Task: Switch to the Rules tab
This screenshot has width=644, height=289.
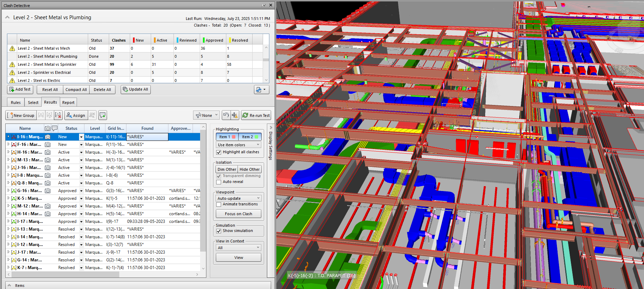Action: (x=16, y=103)
